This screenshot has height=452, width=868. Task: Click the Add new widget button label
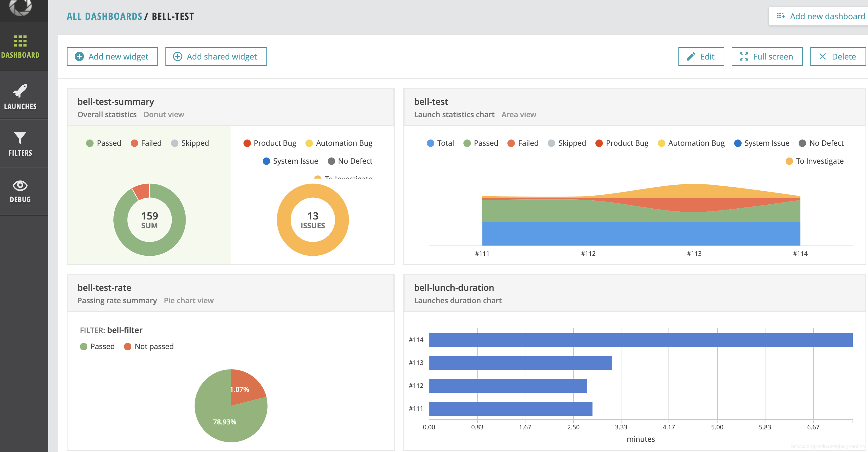(118, 57)
